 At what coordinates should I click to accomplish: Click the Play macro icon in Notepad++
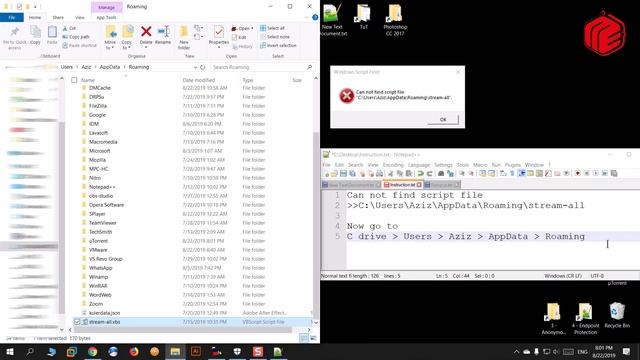[x=596, y=173]
